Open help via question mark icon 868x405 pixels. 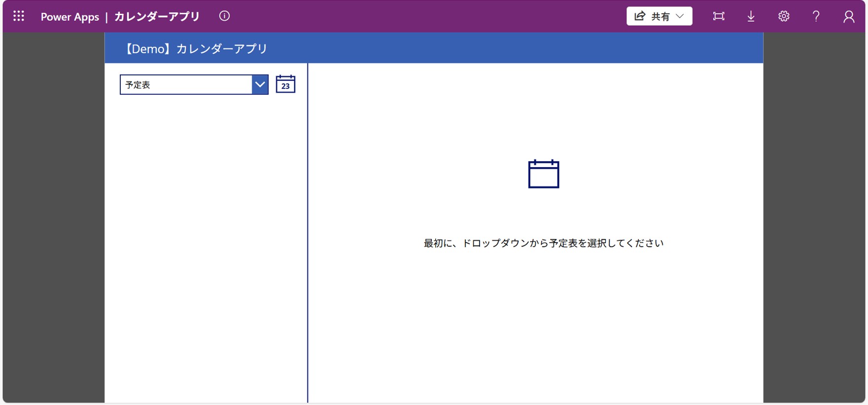click(816, 16)
